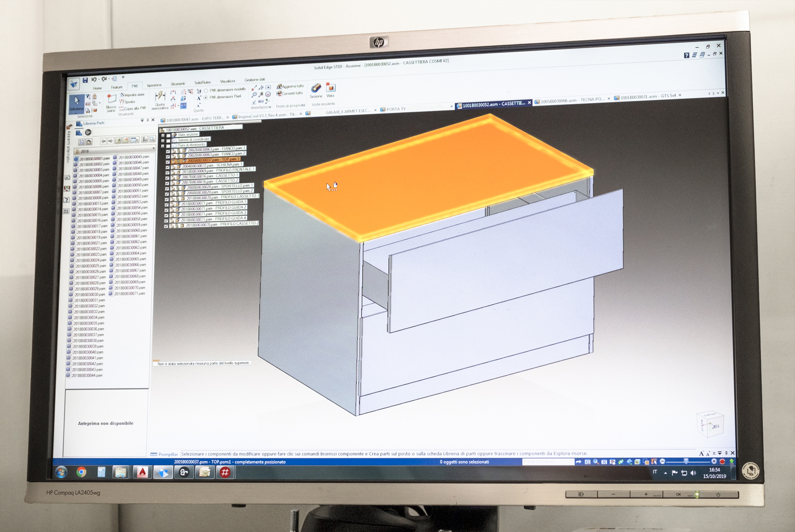
Task: Toggle checkbox for Viste sezione
Action: pyautogui.click(x=169, y=136)
